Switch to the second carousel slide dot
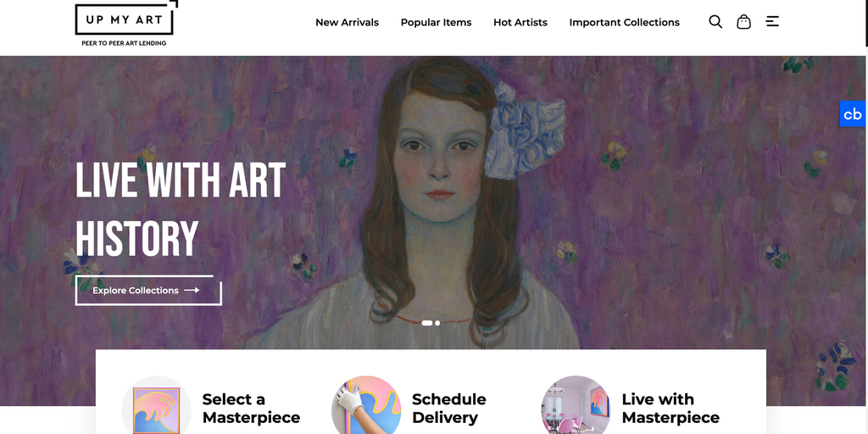The height and width of the screenshot is (434, 868). coord(437,323)
